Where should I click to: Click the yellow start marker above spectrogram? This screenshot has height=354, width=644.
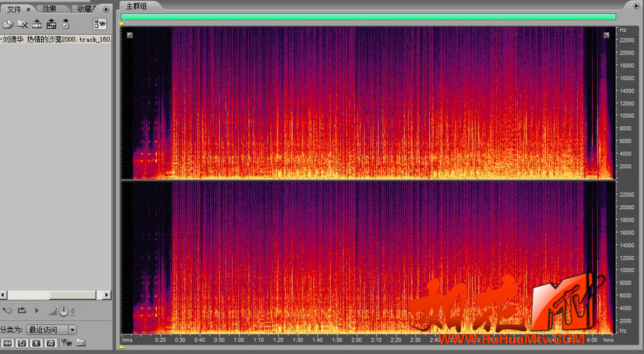(x=121, y=24)
